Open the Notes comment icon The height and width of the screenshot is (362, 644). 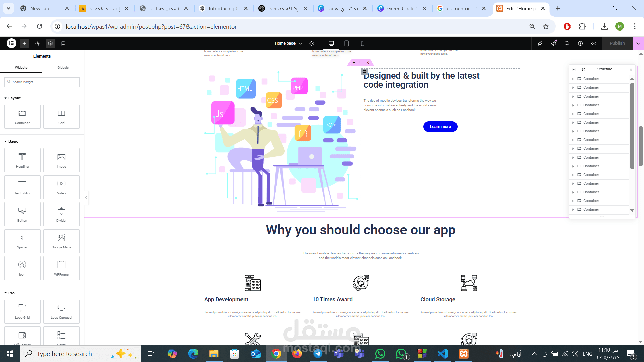click(63, 43)
